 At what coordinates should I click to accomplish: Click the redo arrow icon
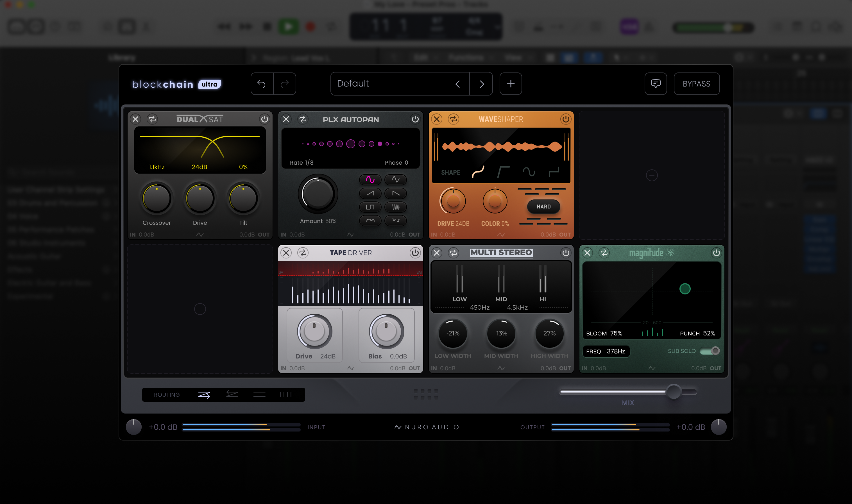point(285,83)
